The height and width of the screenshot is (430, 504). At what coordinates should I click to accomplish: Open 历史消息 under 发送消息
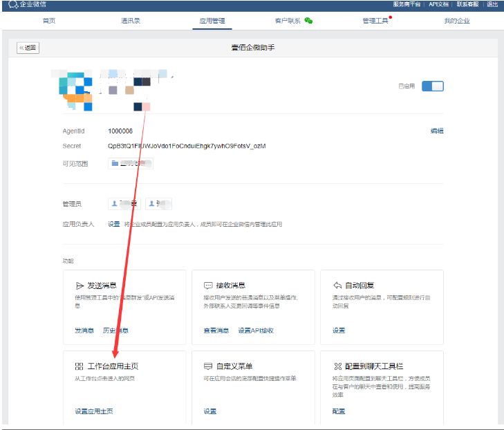(115, 330)
